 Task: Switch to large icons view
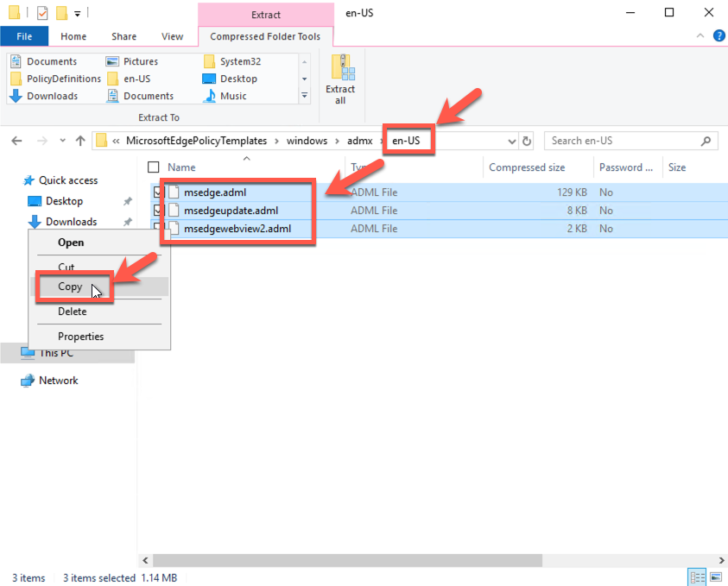click(x=715, y=577)
